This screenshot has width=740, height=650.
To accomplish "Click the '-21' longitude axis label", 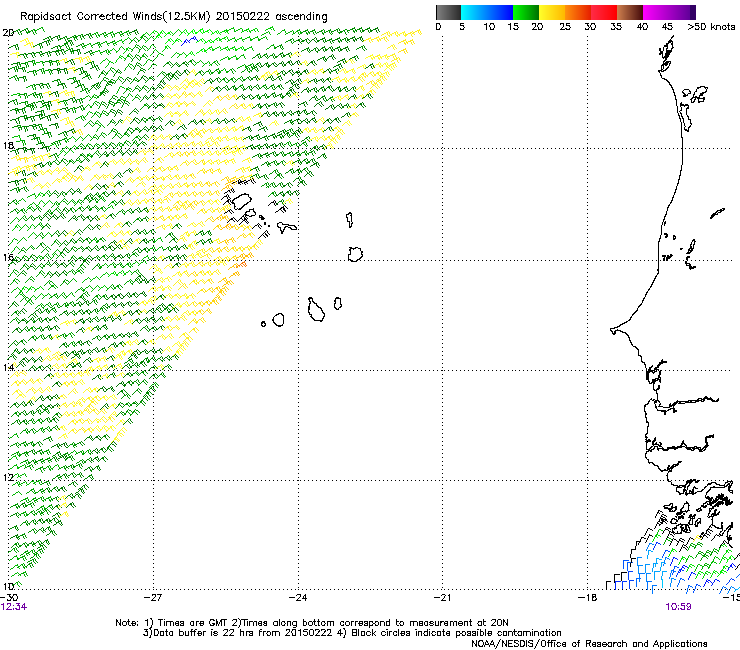I will pos(443,597).
